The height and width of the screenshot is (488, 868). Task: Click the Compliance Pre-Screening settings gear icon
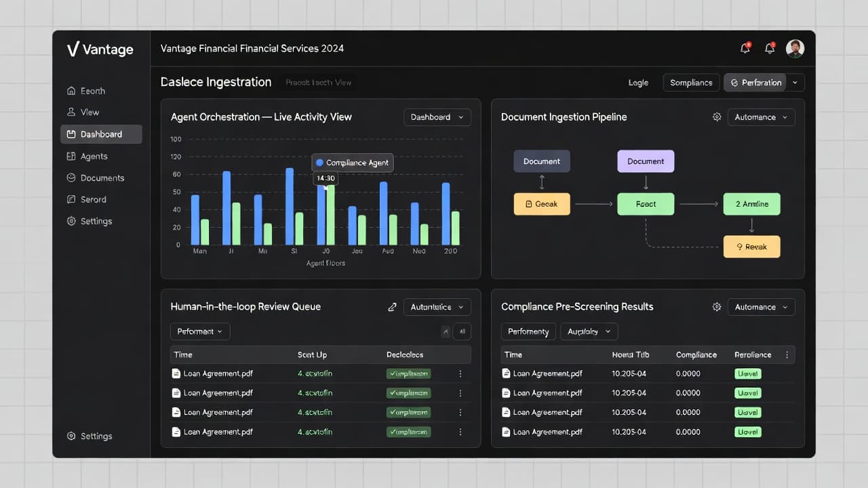click(x=717, y=306)
